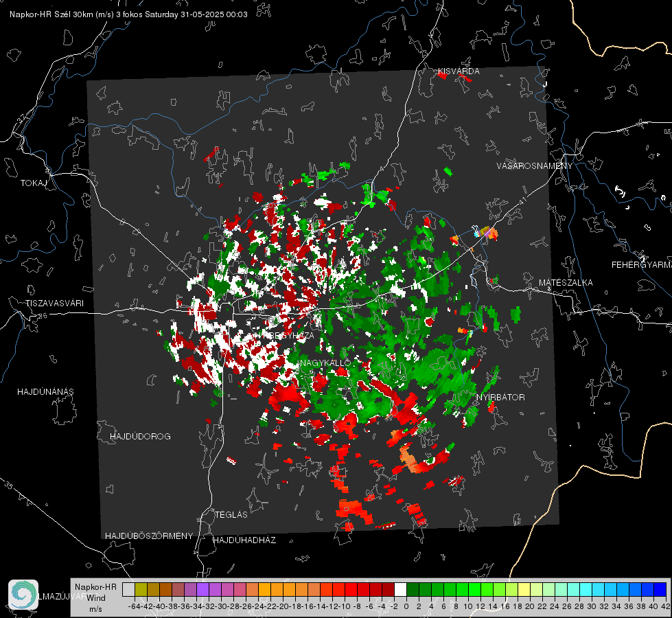The height and width of the screenshot is (618, 672).
Task: Click the 'Napkor-HR' legend title
Action: point(95,587)
